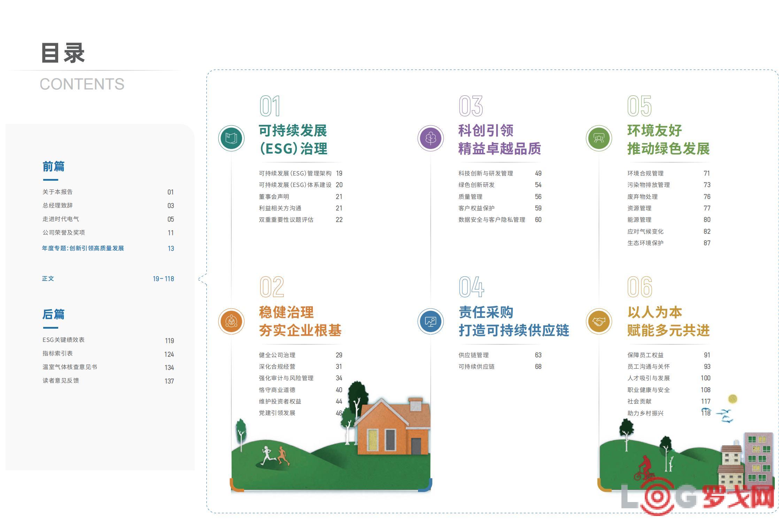Open 应对气候变化 section entry

click(645, 232)
